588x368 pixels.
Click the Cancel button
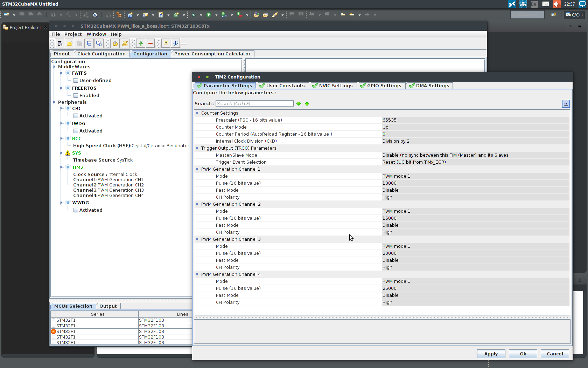click(555, 354)
